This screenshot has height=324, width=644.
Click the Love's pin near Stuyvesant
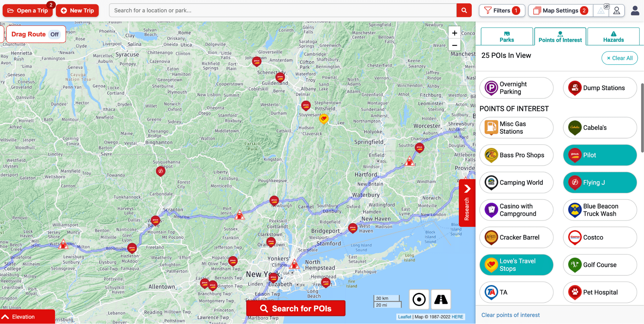tap(324, 119)
